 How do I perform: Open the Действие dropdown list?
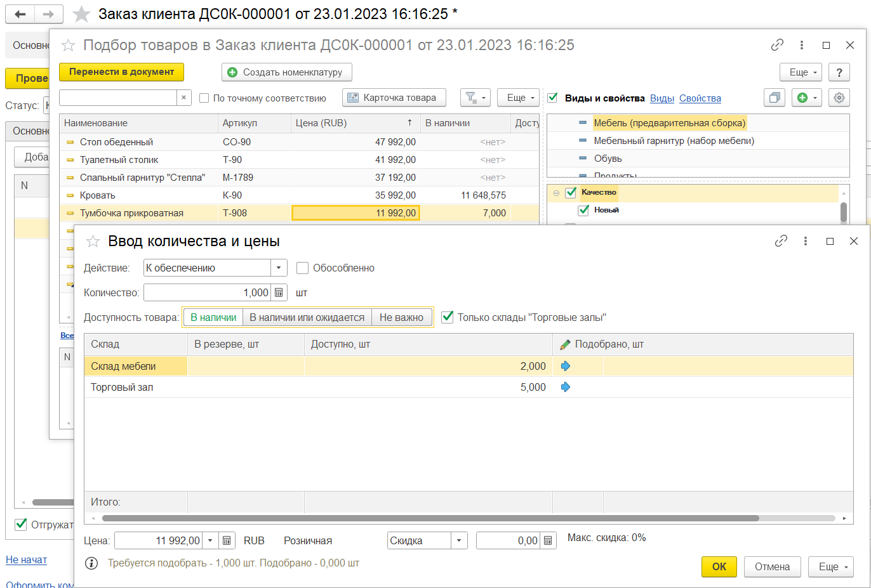click(x=279, y=268)
